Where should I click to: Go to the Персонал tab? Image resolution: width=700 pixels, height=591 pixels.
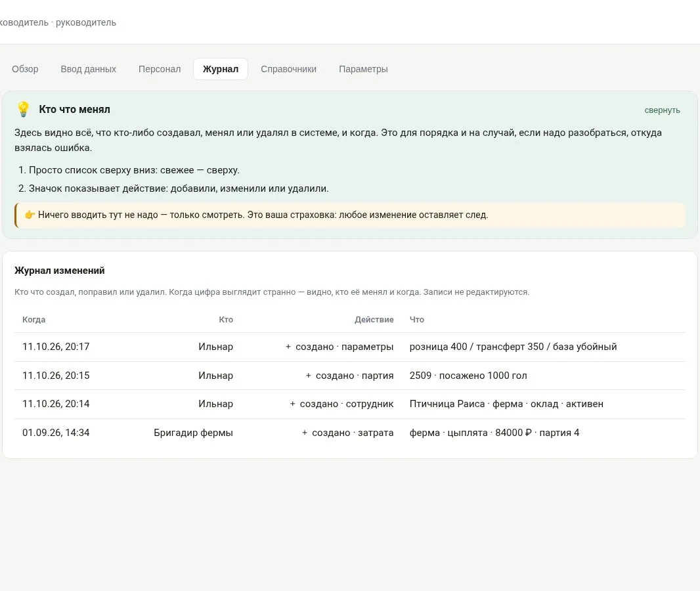(x=160, y=69)
